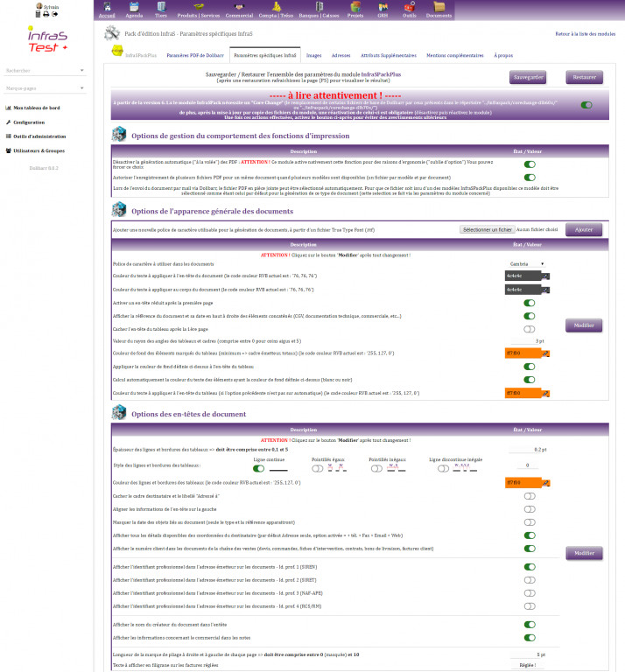Click the ff7f00 background color swatch

tap(523, 353)
